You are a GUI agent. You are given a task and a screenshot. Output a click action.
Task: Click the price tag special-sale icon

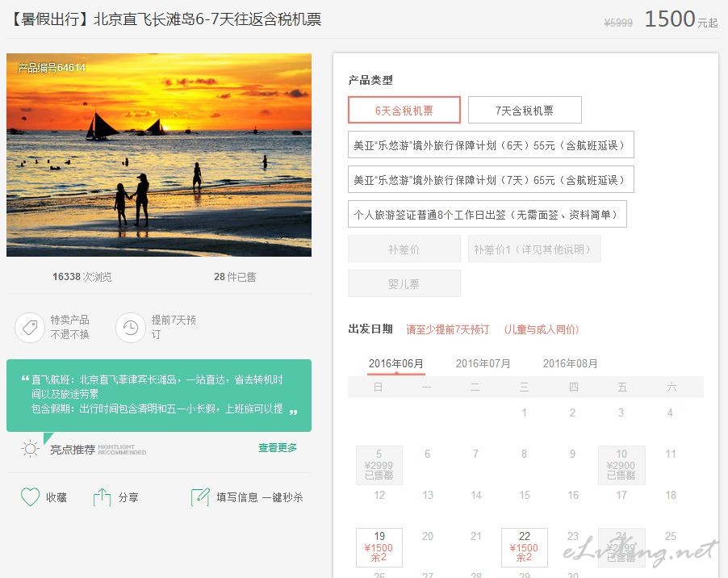[x=30, y=327]
